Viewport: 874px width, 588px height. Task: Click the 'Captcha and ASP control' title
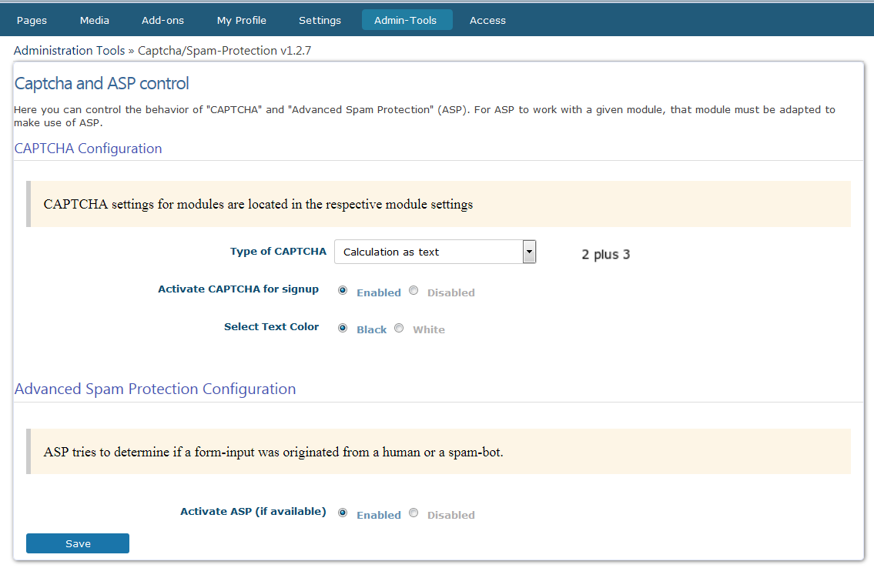pyautogui.click(x=102, y=84)
